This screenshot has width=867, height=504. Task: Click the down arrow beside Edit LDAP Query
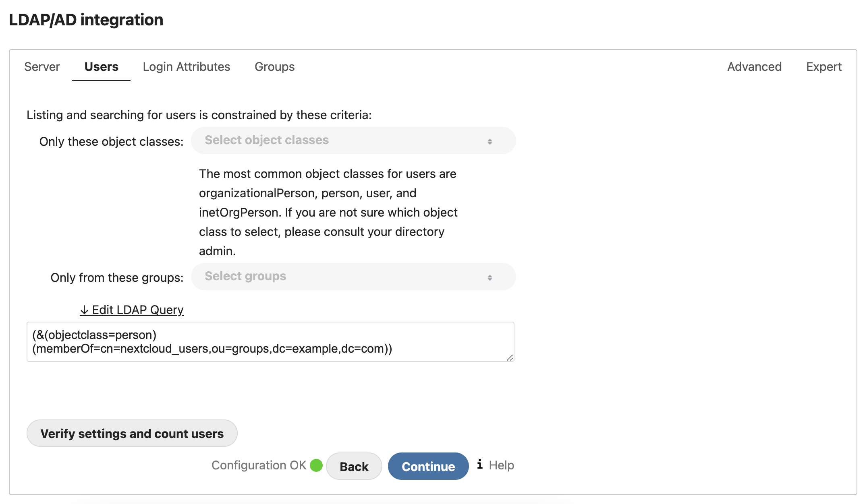pyautogui.click(x=84, y=310)
